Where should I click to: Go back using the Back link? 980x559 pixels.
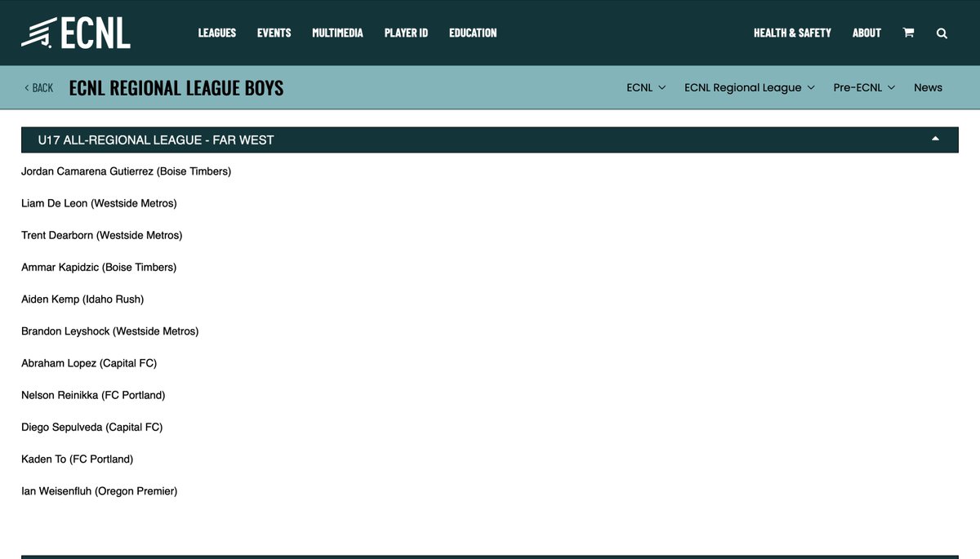click(x=38, y=87)
